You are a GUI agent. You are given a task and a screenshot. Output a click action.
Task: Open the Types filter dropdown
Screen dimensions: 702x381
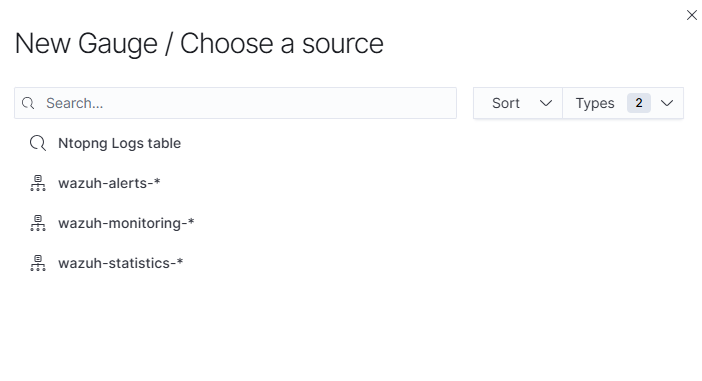click(623, 103)
